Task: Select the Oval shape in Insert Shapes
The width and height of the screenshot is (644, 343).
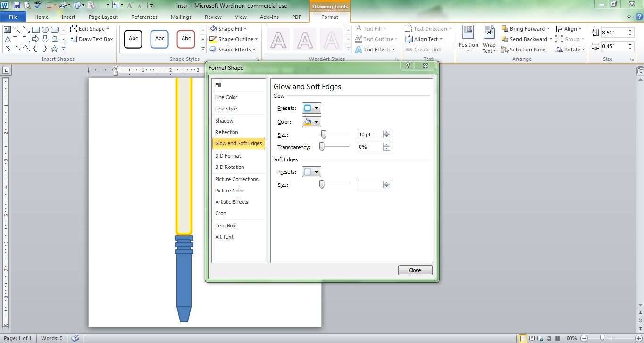Action: (x=45, y=29)
